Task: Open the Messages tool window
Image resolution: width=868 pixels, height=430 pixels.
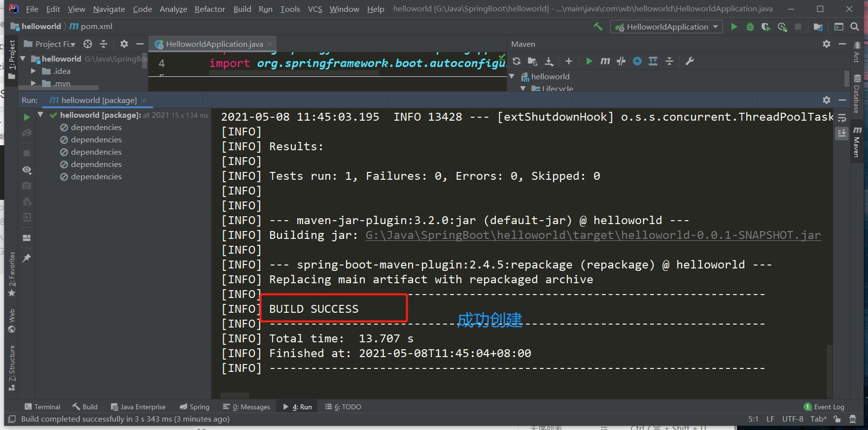Action: 246,407
